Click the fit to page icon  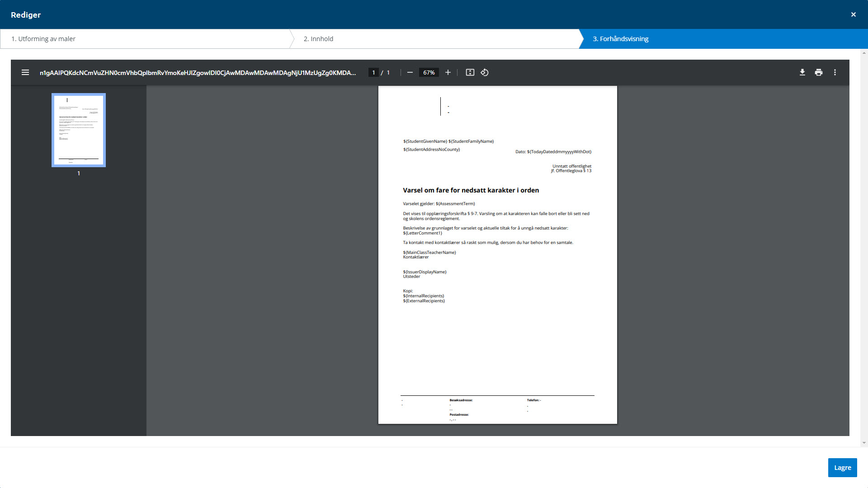click(470, 72)
